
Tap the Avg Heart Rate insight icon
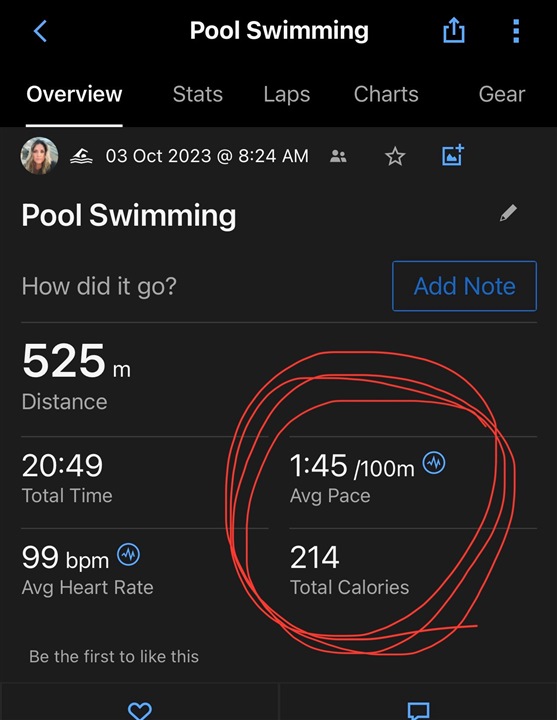129,554
